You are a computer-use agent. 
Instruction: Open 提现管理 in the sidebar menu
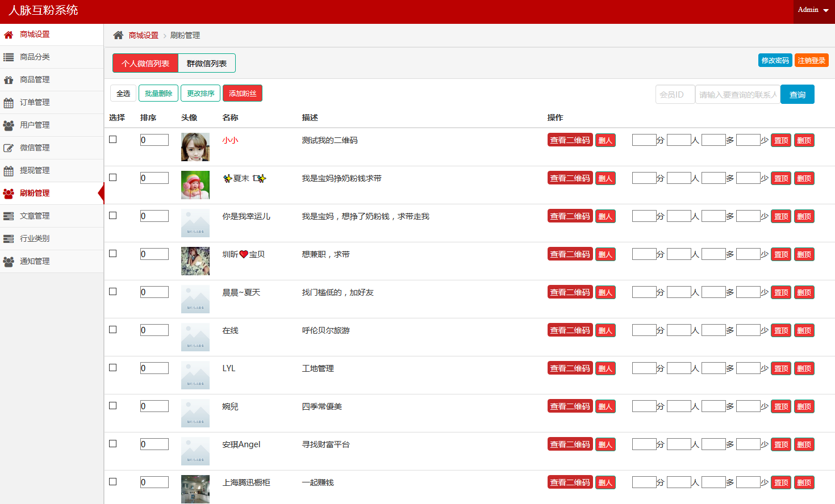[35, 170]
